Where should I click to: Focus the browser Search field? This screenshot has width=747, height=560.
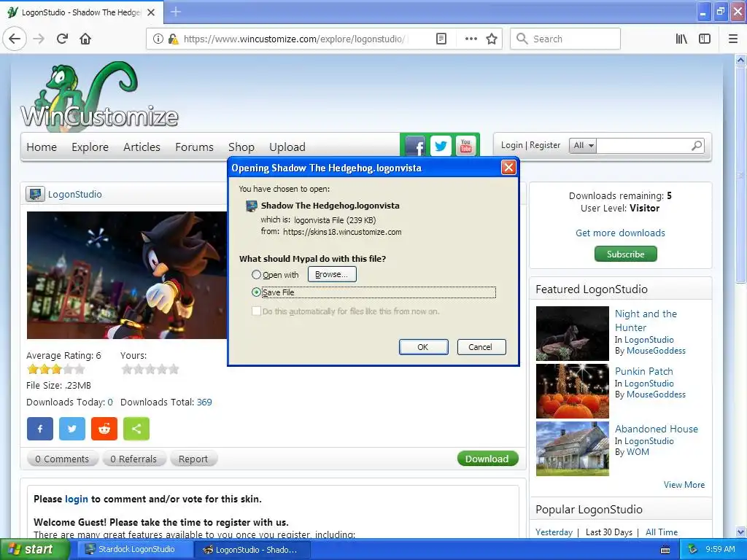click(x=565, y=39)
